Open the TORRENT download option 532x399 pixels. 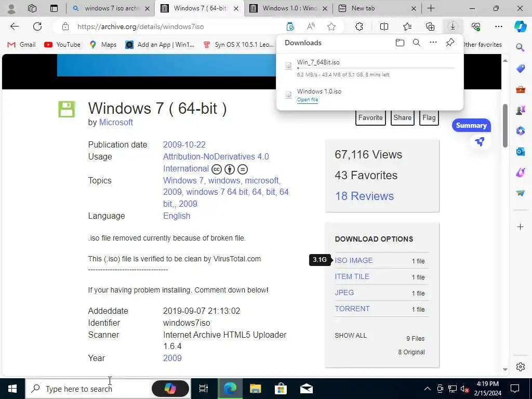tap(352, 309)
